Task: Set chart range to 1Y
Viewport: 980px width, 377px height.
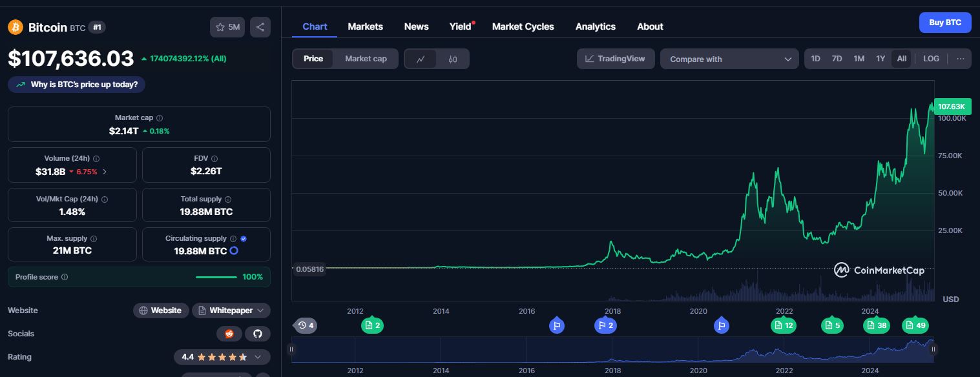Action: click(x=881, y=59)
